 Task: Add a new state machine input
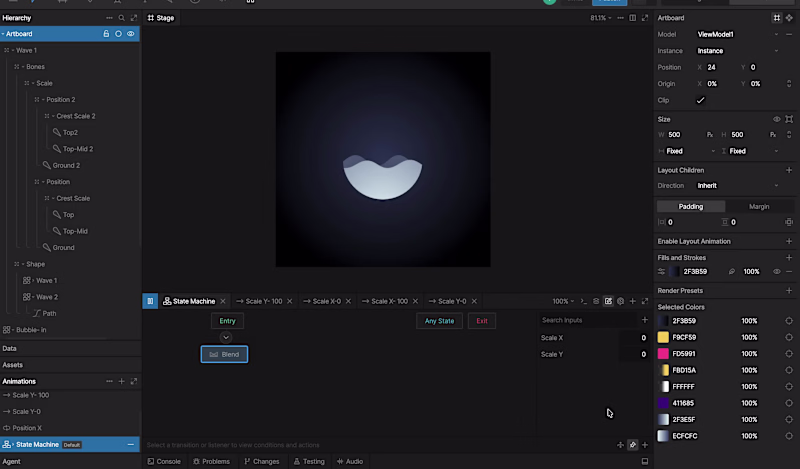644,320
